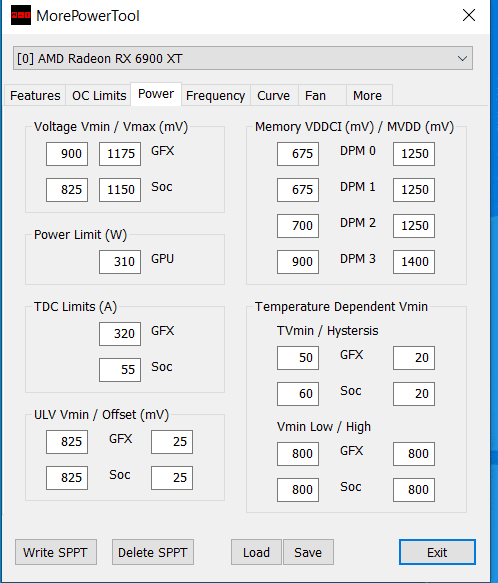Screen dimensions: 498x583
Task: Edit the ULV Soc Offset field
Action: [172, 478]
